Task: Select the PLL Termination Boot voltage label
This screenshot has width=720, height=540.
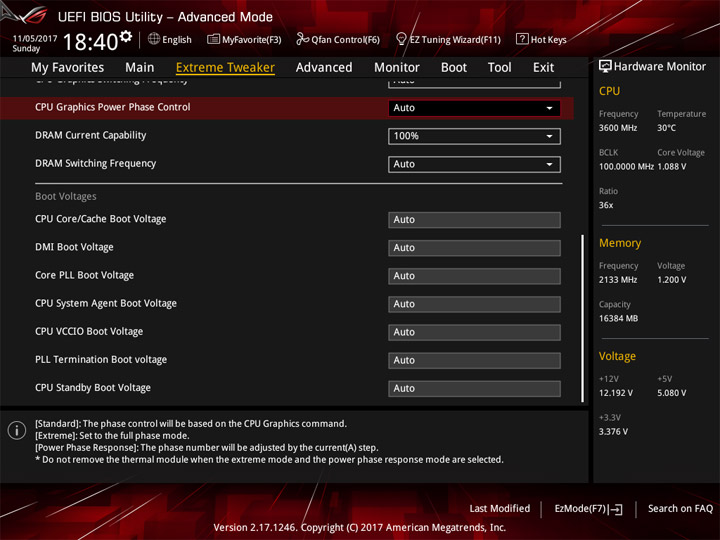Action: pyautogui.click(x=101, y=360)
